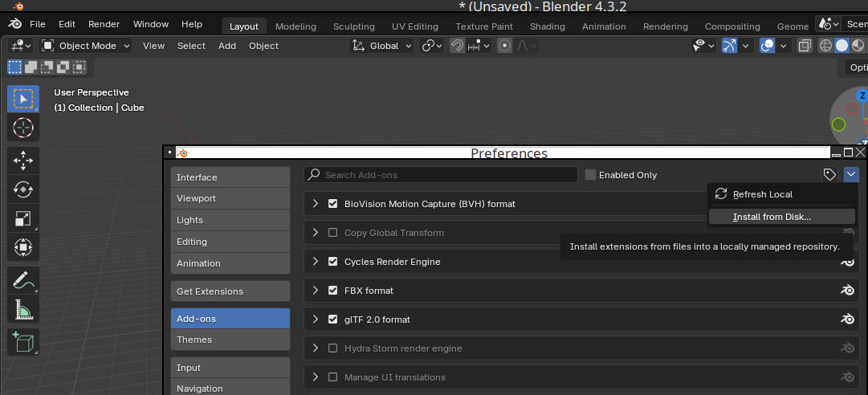Activate the Scale tool
This screenshot has height=395, width=868.
coord(23,218)
